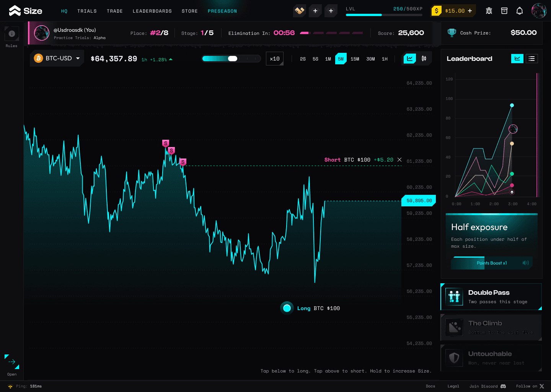Select the 30M timeframe
This screenshot has height=392, width=551.
click(x=370, y=59)
